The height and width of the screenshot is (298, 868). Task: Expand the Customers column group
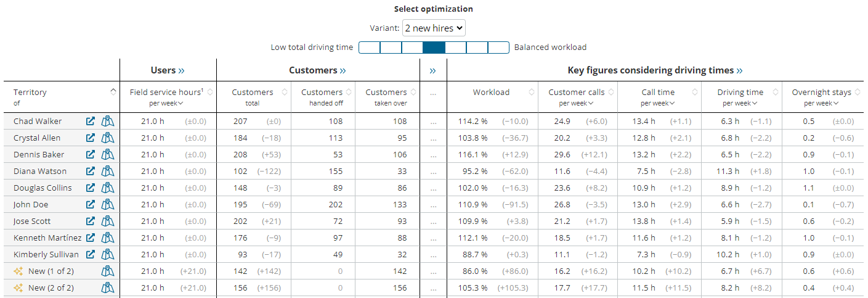(x=317, y=70)
